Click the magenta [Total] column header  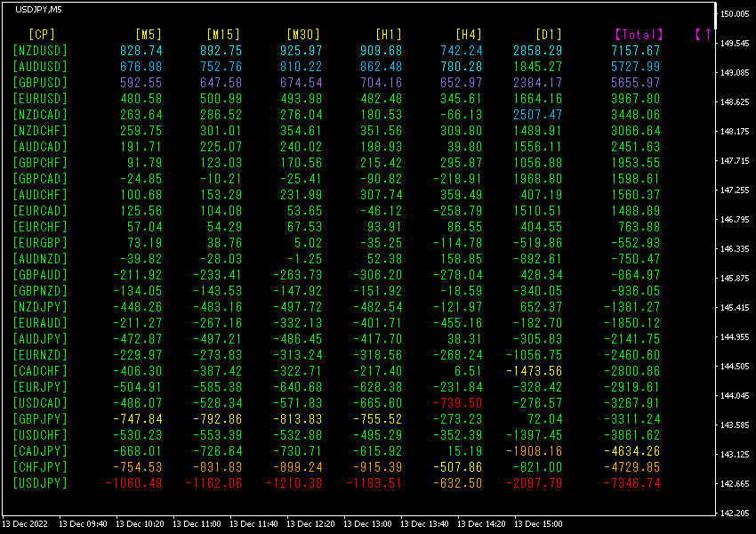639,34
